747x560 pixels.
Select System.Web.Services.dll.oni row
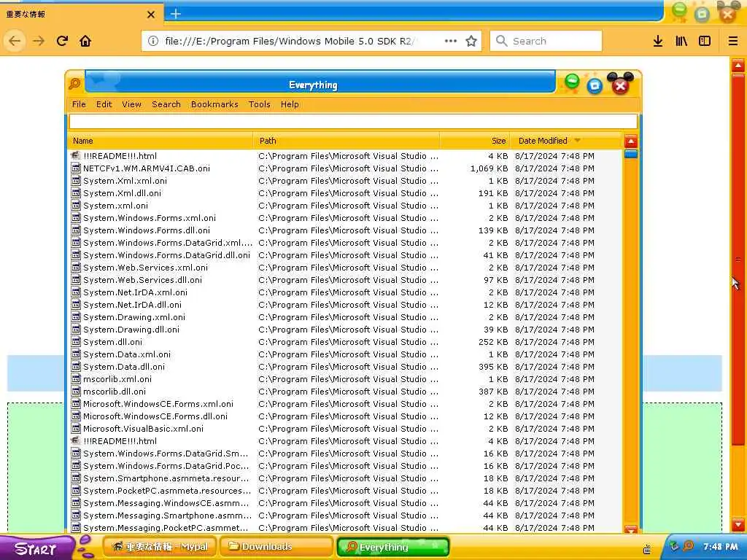(345, 279)
